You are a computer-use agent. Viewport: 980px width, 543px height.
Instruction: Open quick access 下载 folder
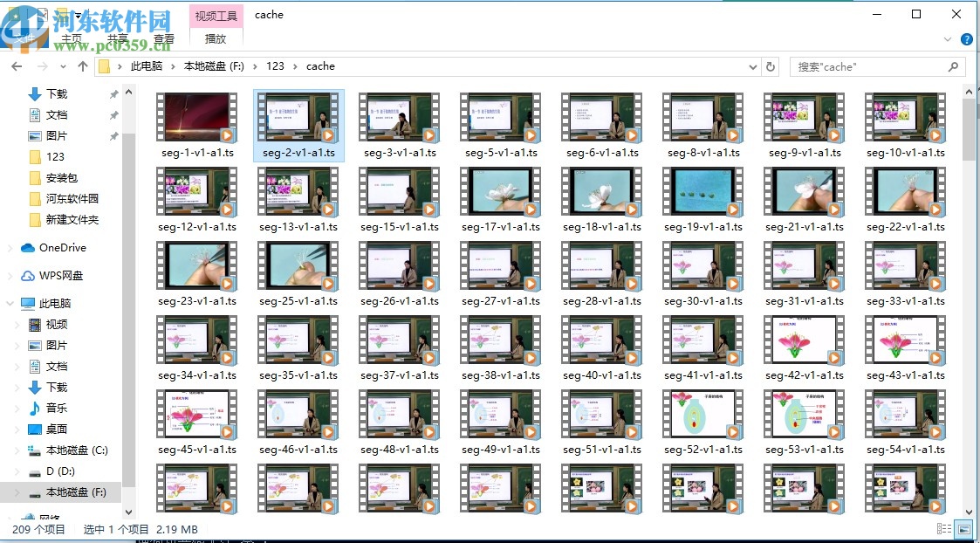click(57, 93)
